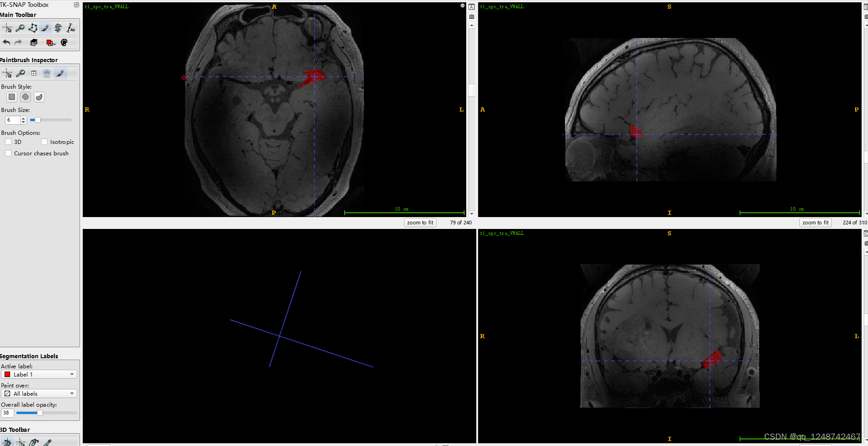868x446 pixels.
Task: Choose the adaptive brush style
Action: pyautogui.click(x=39, y=97)
